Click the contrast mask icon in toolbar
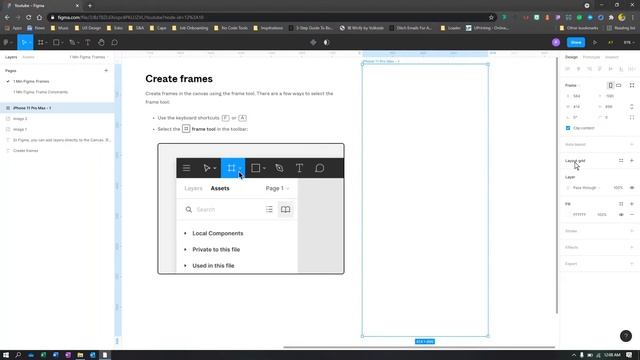 tap(327, 42)
